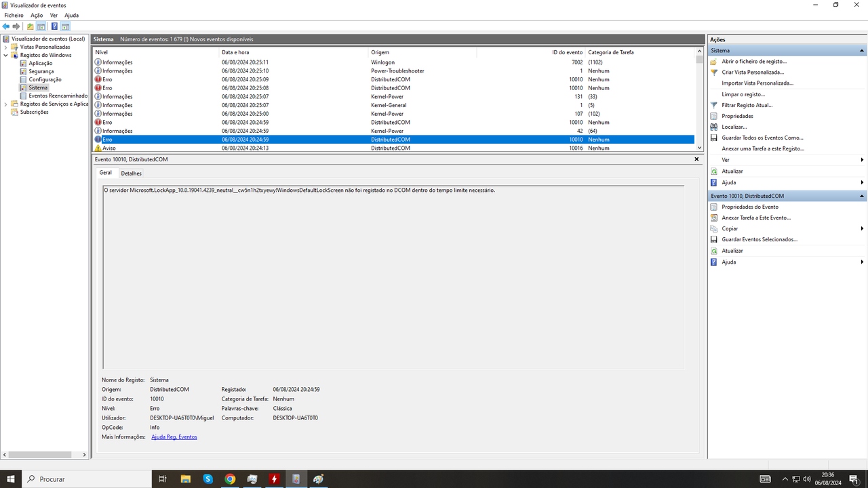Viewport: 868px width, 488px height.
Task: Collapse the Sistema actions section
Action: (862, 51)
